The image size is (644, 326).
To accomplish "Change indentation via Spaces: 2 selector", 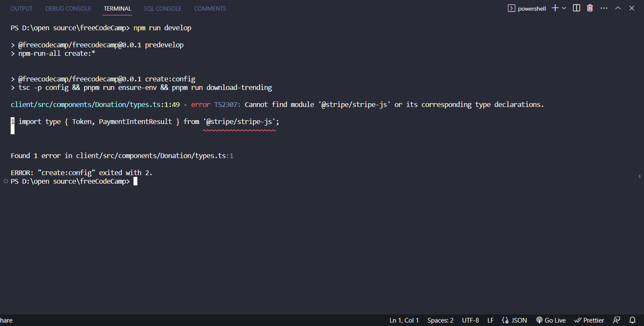I will click(x=440, y=320).
